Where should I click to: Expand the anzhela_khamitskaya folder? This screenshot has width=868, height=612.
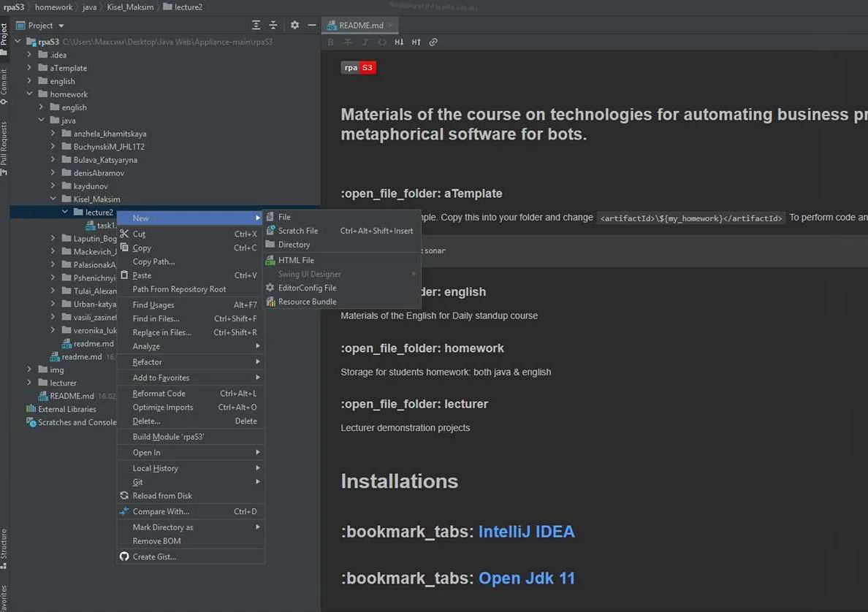coord(53,134)
